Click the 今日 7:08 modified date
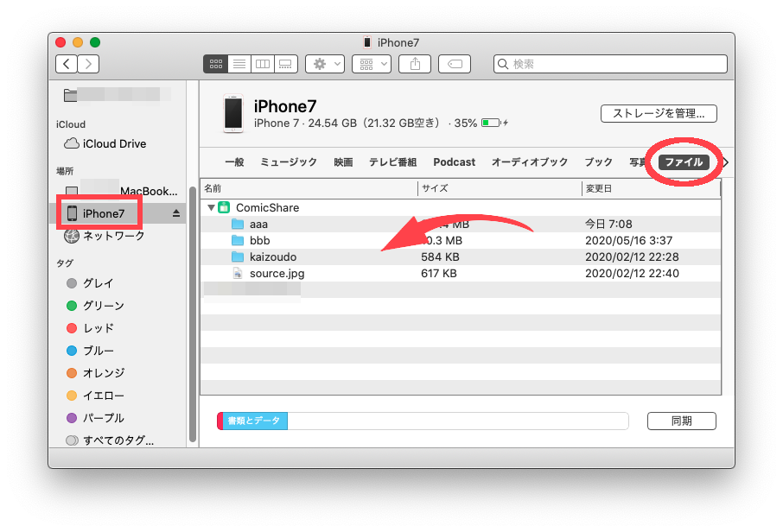 coord(608,224)
